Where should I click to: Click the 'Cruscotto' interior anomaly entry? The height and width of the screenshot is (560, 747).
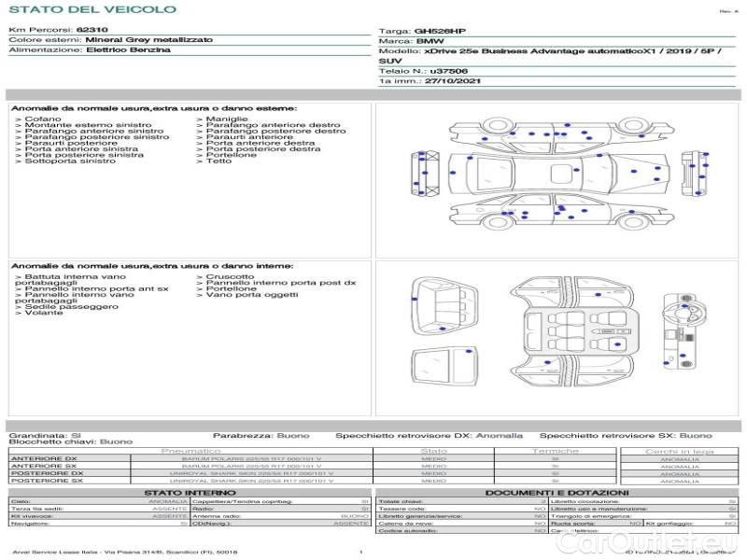(229, 277)
